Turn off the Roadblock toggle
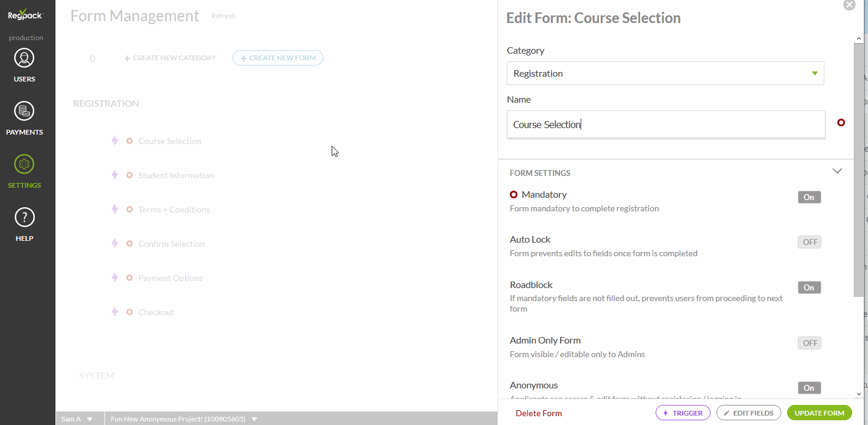Viewport: 868px width, 425px height. click(809, 287)
